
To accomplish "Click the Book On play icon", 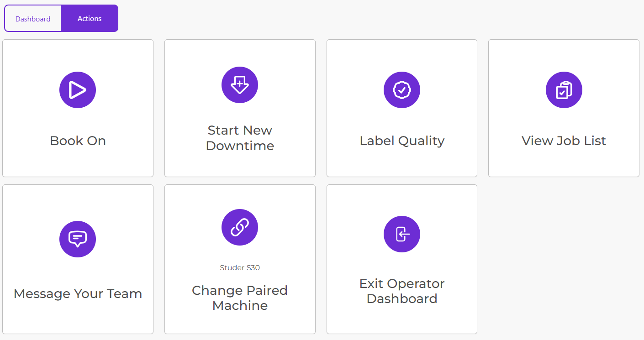I will pyautogui.click(x=78, y=90).
